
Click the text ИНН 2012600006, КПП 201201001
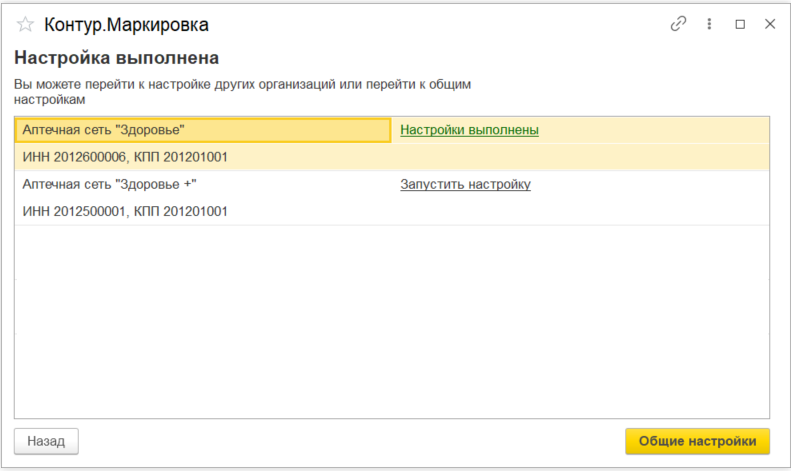coord(125,157)
